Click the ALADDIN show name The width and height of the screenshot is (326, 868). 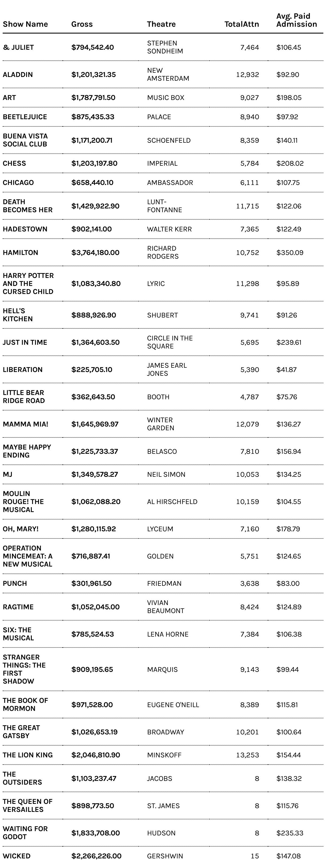coord(18,75)
